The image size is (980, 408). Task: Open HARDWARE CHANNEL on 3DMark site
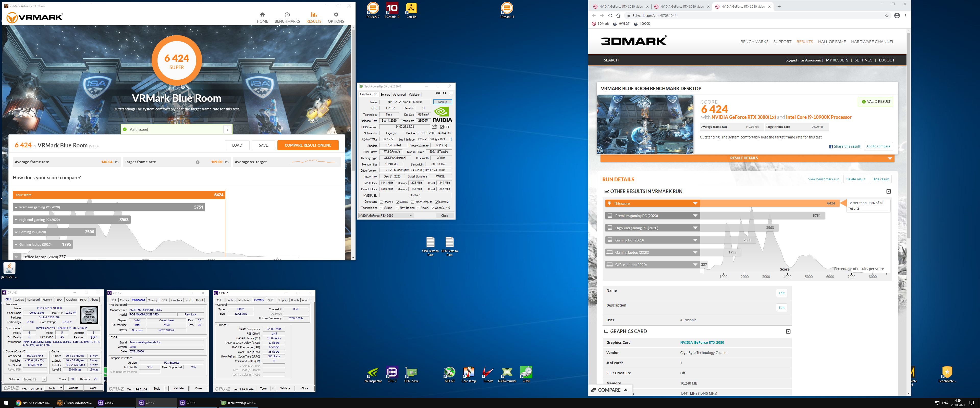click(x=872, y=42)
